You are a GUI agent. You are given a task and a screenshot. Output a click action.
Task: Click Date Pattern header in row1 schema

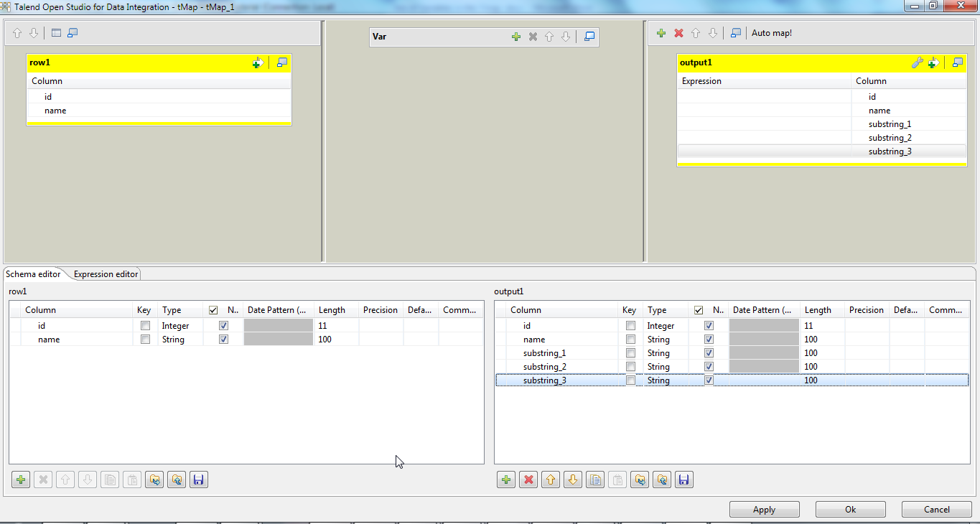click(x=278, y=310)
